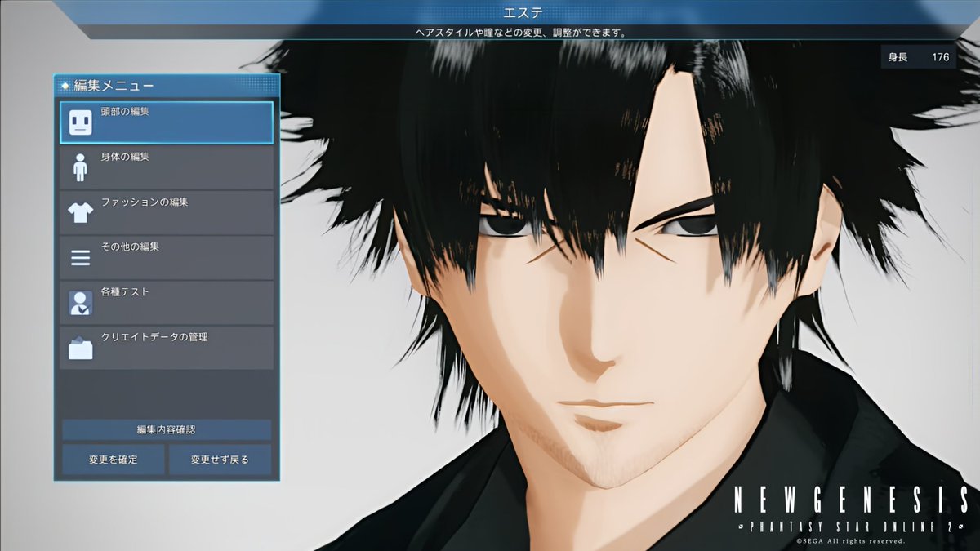Click the person-check icon for 各種テスト
Viewport: 980px width, 551px height.
(x=80, y=303)
